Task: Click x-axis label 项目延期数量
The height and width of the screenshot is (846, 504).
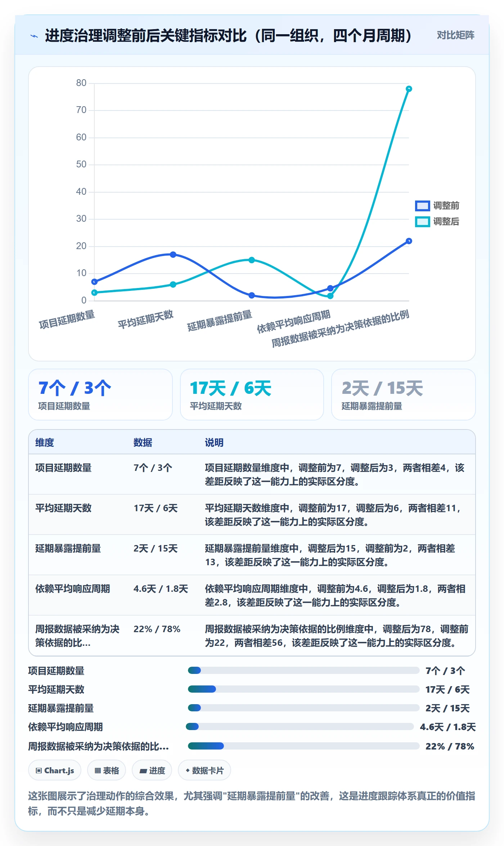Action: click(67, 320)
